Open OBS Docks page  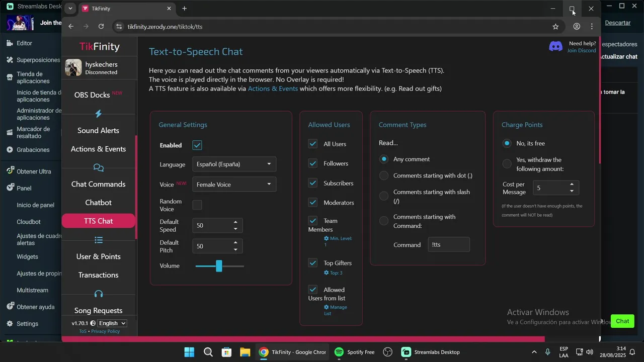point(93,95)
